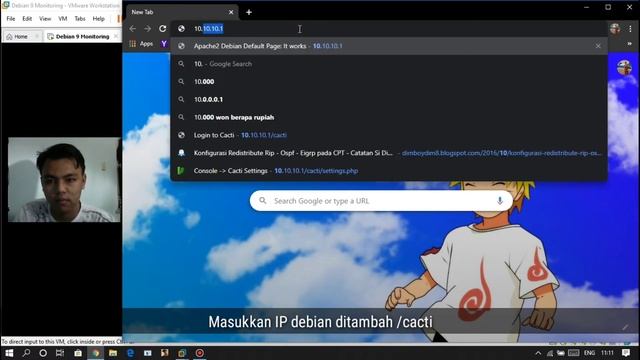The image size is (640, 360).
Task: Click the OneDrive cloud tray icon
Action: 561,353
